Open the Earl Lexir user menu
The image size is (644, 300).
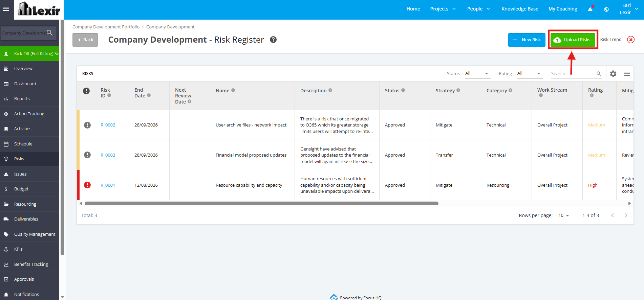pyautogui.click(x=629, y=9)
